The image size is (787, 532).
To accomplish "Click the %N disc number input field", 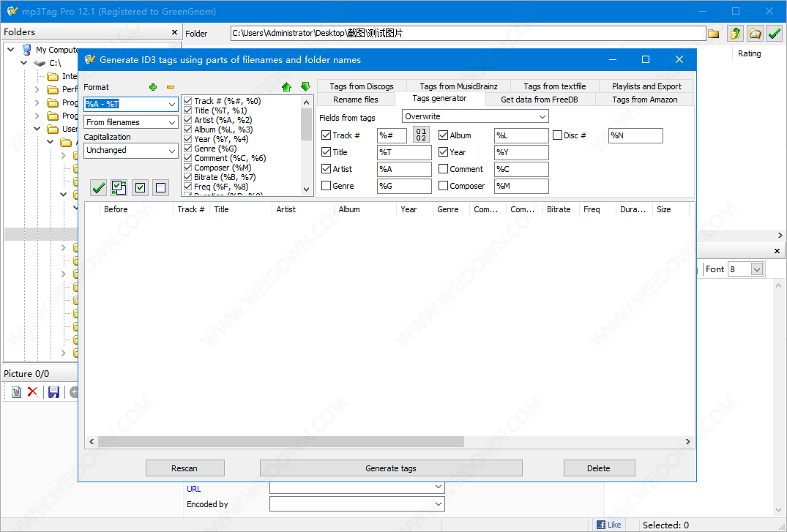I will tap(635, 135).
